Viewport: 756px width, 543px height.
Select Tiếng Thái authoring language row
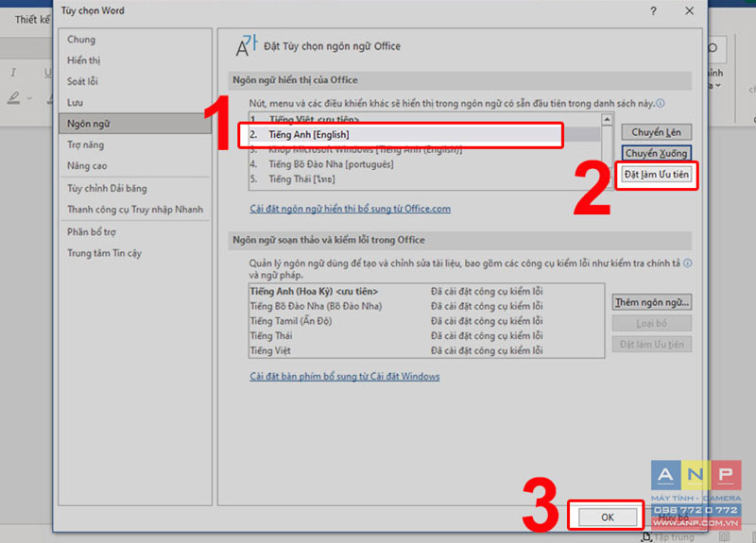[426, 336]
